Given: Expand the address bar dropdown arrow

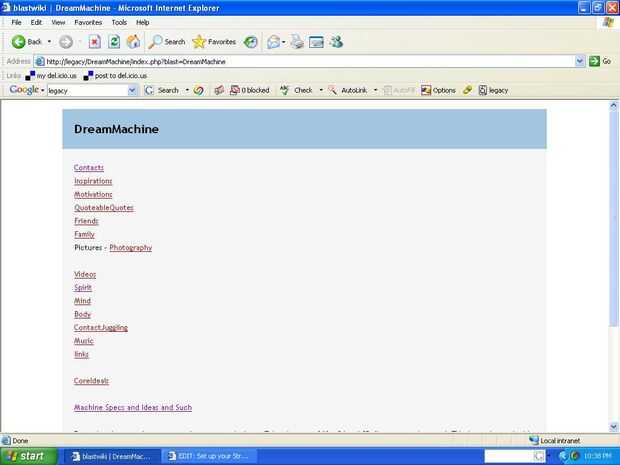Looking at the screenshot, I should pyautogui.click(x=580, y=61).
